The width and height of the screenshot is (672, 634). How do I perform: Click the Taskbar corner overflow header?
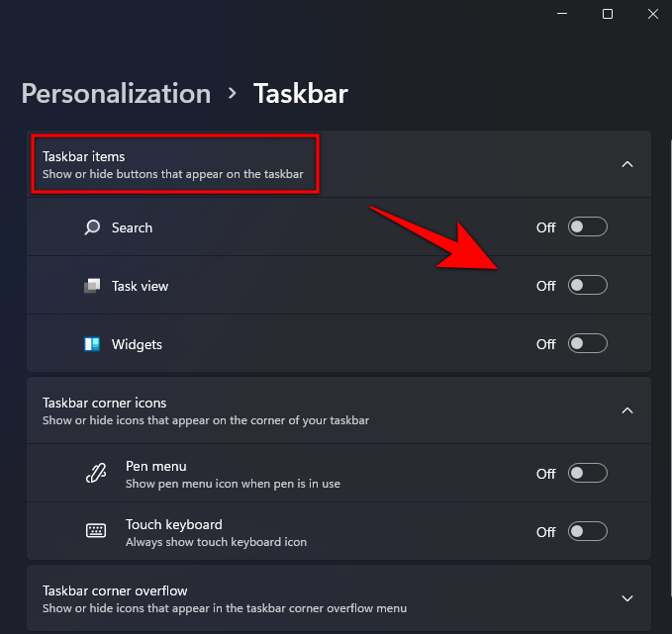[115, 590]
